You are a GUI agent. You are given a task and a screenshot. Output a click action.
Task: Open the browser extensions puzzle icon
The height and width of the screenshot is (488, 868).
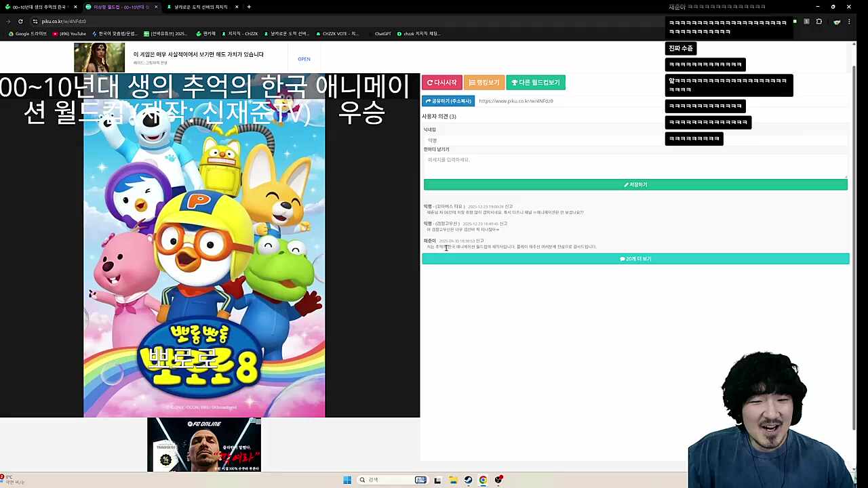point(818,22)
